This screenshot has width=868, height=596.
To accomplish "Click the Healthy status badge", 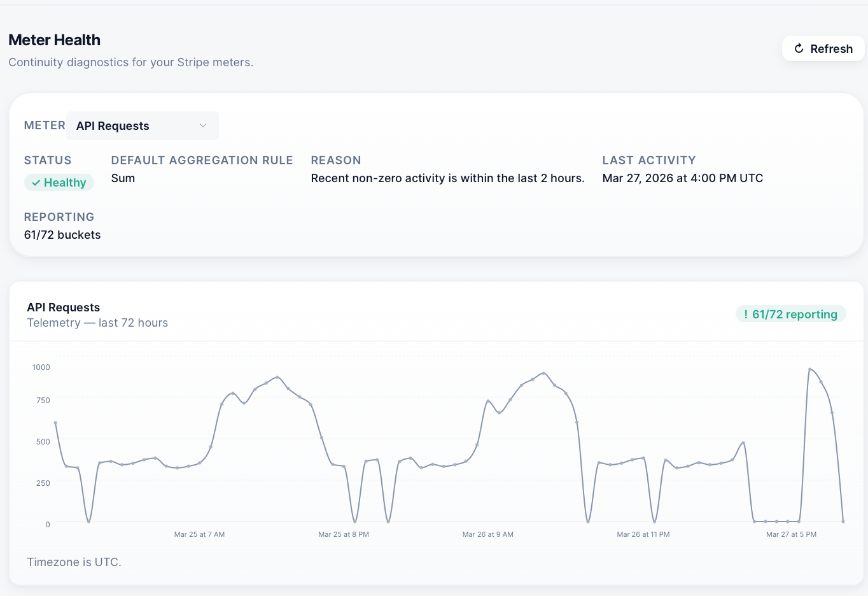I will [59, 183].
